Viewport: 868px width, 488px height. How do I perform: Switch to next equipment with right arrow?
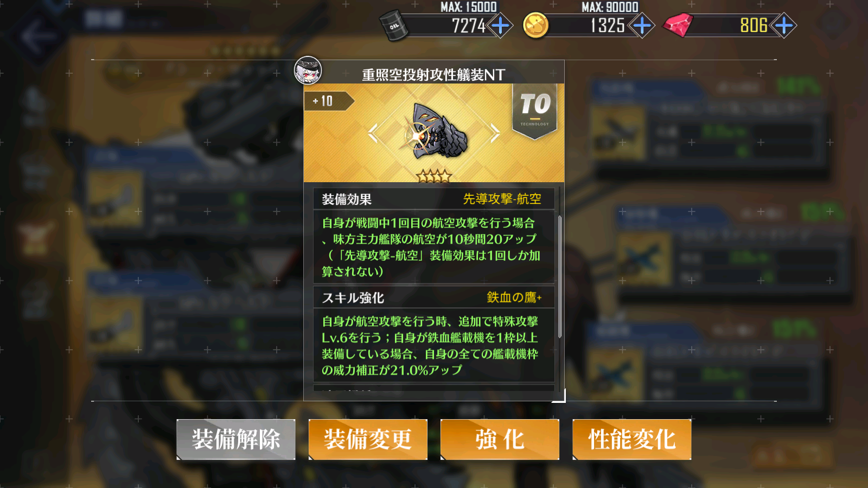(495, 133)
